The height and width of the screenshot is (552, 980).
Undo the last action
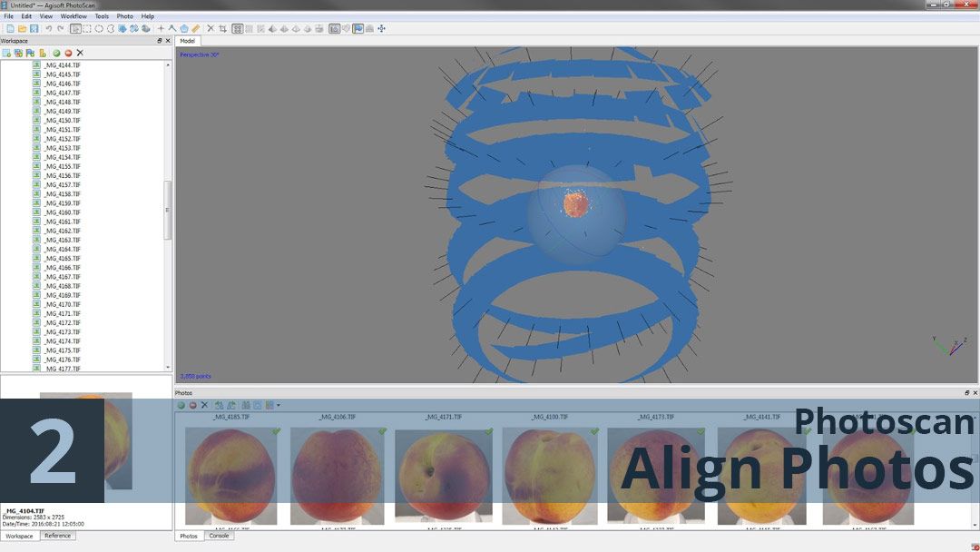(49, 29)
